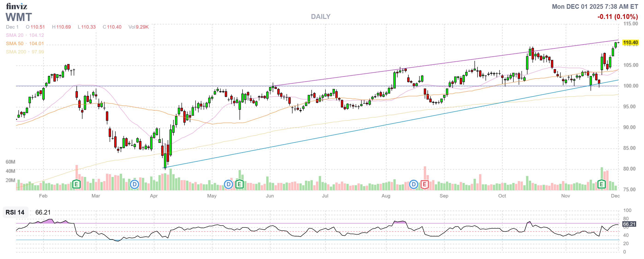Click the chart date and time stamp
Viewport: 644px width, 259px height.
tap(595, 6)
